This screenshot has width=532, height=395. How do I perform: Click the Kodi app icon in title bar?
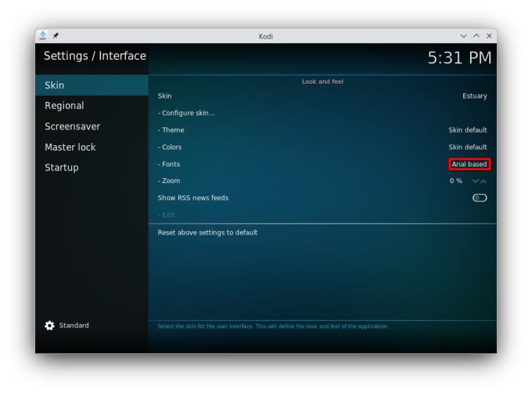click(43, 36)
